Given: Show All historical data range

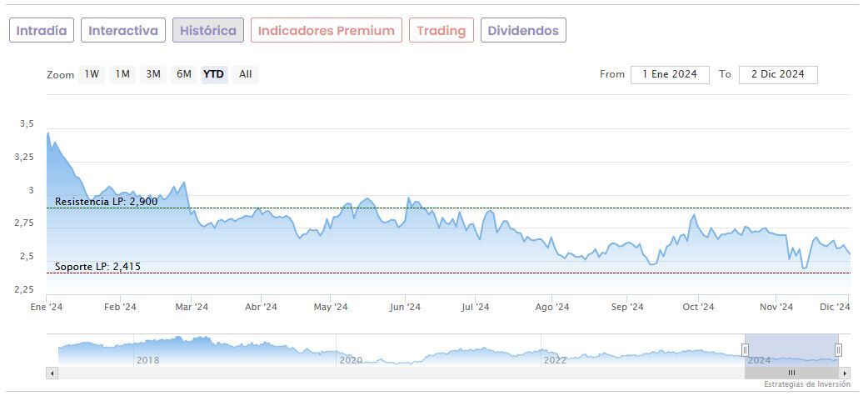Looking at the screenshot, I should (x=245, y=74).
